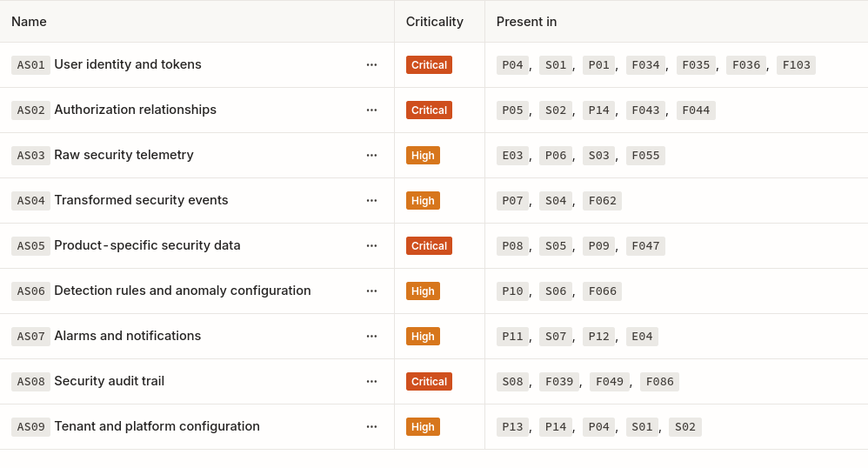The height and width of the screenshot is (468, 868).
Task: Click the ellipsis for Product-specific security data
Action: 371,246
